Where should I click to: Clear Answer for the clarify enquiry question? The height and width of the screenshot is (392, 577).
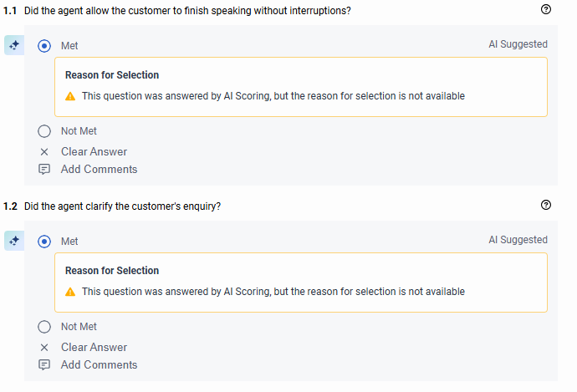point(94,348)
